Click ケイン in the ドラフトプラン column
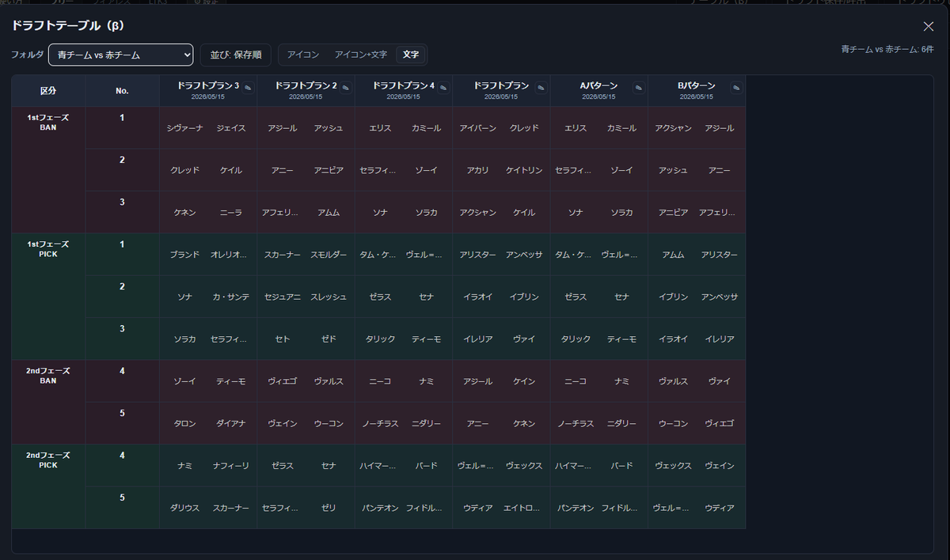Screen dimensions: 950x560 [x=524, y=381]
